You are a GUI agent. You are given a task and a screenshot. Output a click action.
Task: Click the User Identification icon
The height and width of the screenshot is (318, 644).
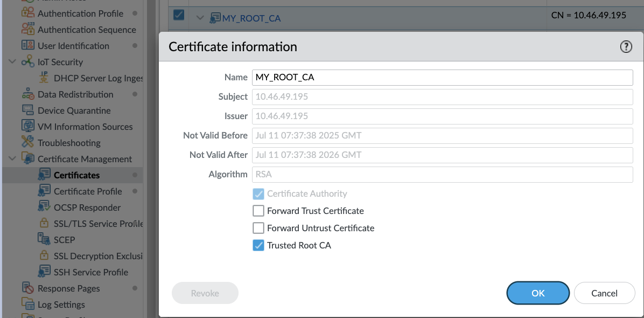pos(27,46)
